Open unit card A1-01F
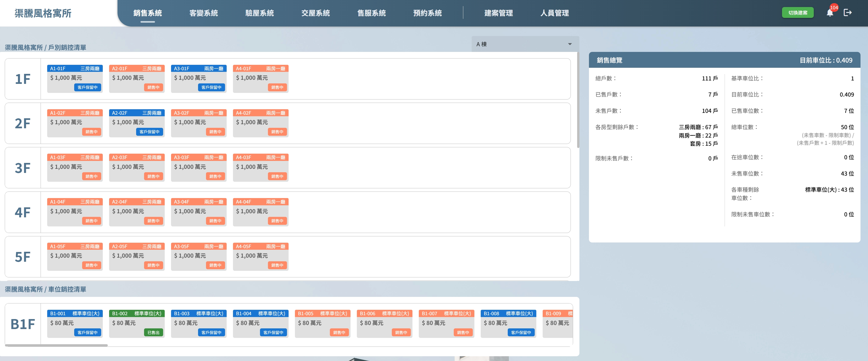868x361 pixels. (75, 78)
